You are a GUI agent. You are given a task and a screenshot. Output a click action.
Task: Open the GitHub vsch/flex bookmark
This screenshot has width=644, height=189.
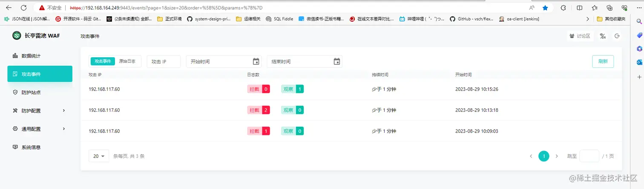471,19
